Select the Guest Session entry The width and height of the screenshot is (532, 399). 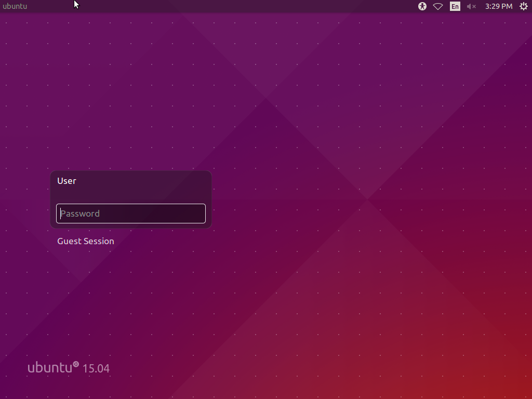point(86,241)
